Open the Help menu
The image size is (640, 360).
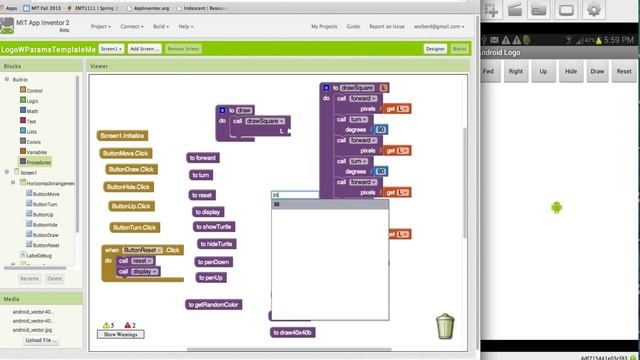pos(186,27)
